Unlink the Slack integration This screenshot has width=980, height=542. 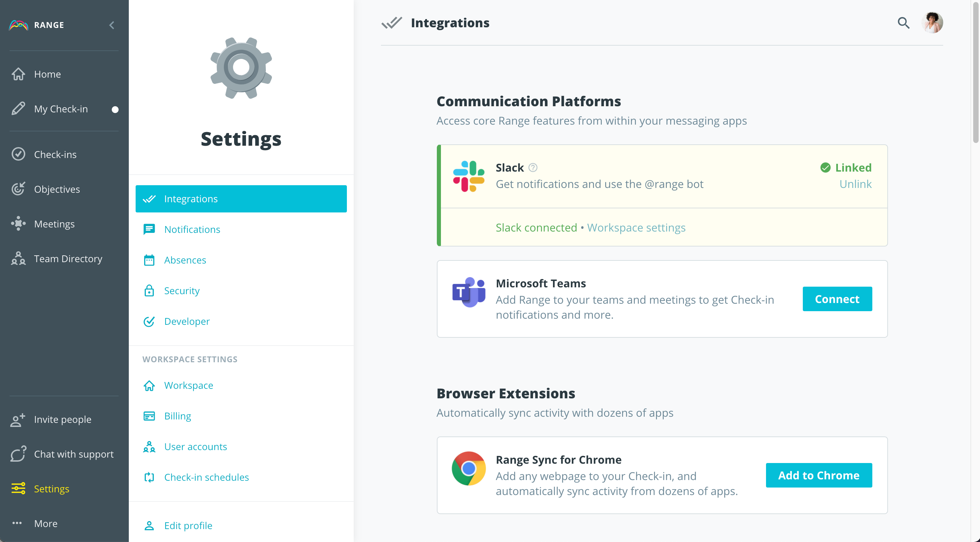coord(855,184)
